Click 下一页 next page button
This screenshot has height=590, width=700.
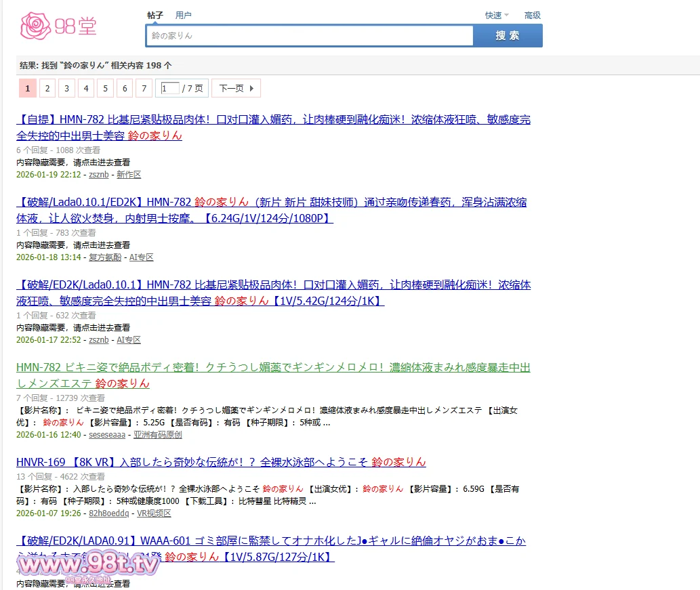pyautogui.click(x=236, y=88)
